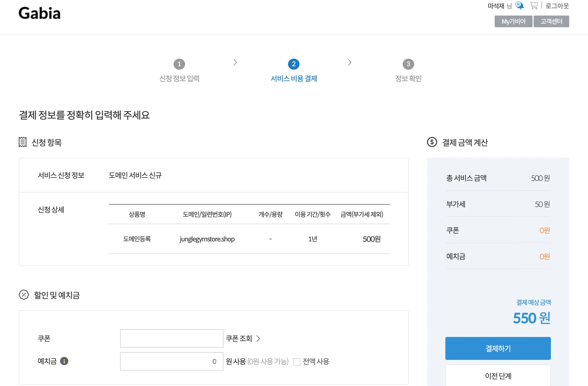Enable the 전액 사용 checkbox

coord(297,362)
